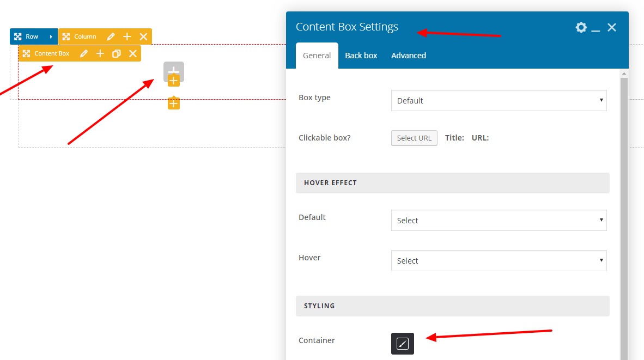Click the Column edit pencil icon

(x=111, y=36)
